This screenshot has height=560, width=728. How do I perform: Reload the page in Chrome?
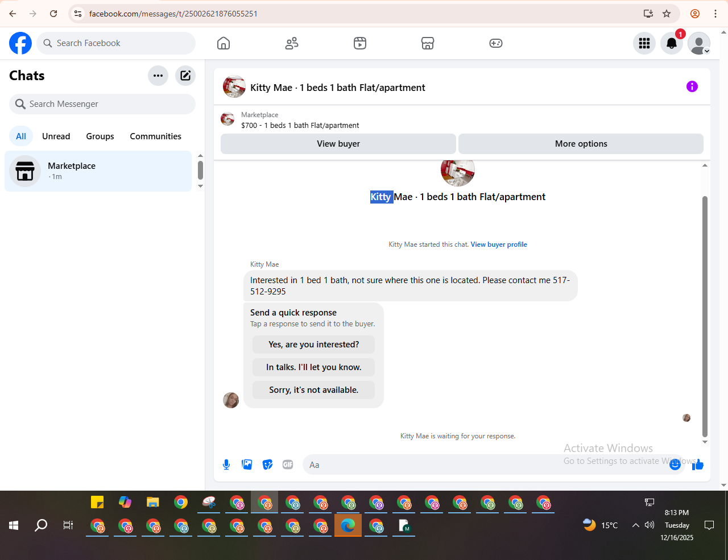click(53, 14)
